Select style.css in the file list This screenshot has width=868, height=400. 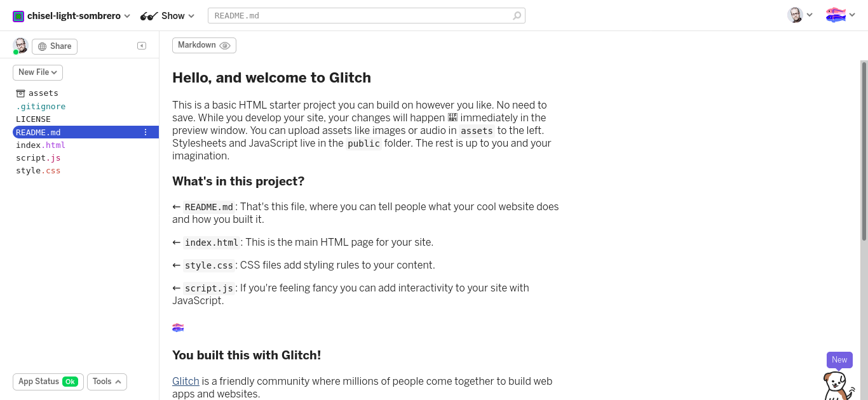point(38,171)
